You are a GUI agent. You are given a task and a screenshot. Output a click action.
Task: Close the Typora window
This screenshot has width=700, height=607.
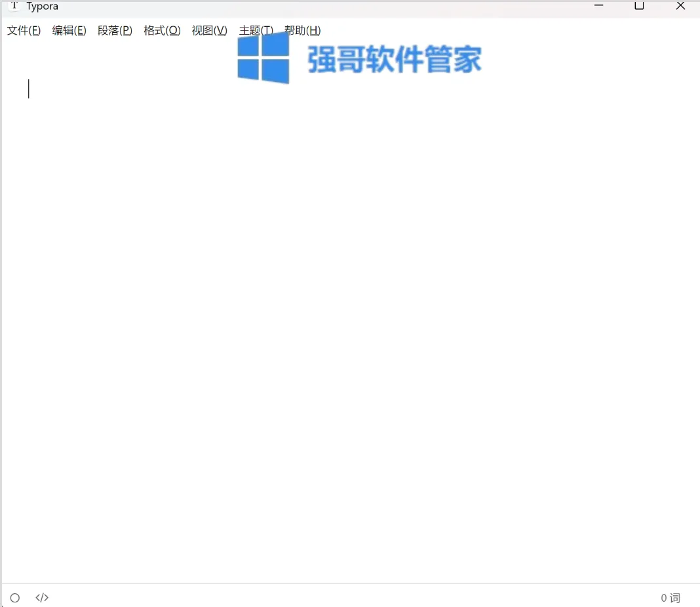(680, 5)
